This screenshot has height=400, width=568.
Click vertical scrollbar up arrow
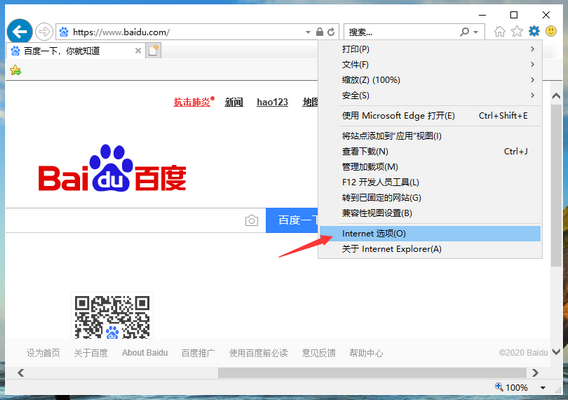point(556,96)
